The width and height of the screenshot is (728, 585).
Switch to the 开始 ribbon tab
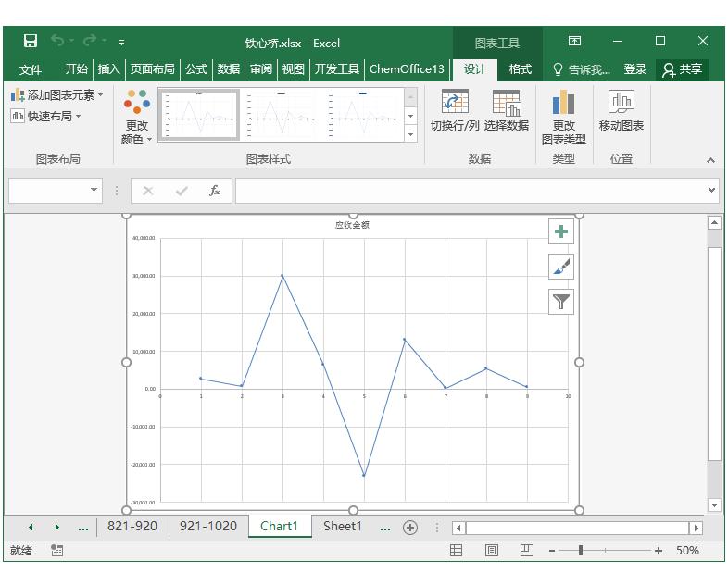(x=77, y=69)
